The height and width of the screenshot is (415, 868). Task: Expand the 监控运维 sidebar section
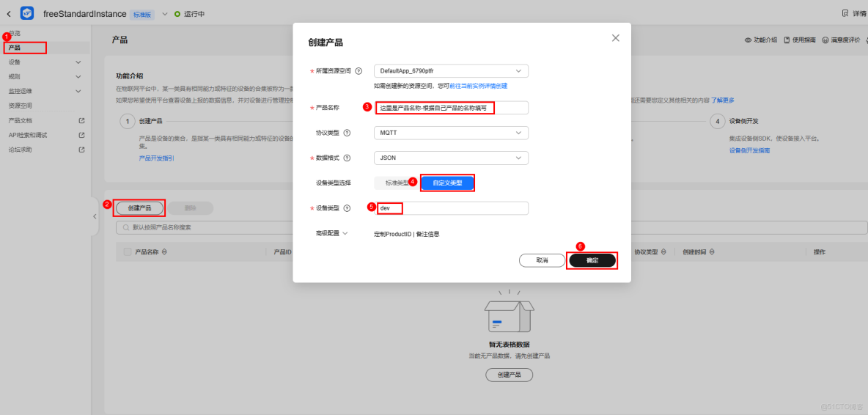tap(78, 91)
